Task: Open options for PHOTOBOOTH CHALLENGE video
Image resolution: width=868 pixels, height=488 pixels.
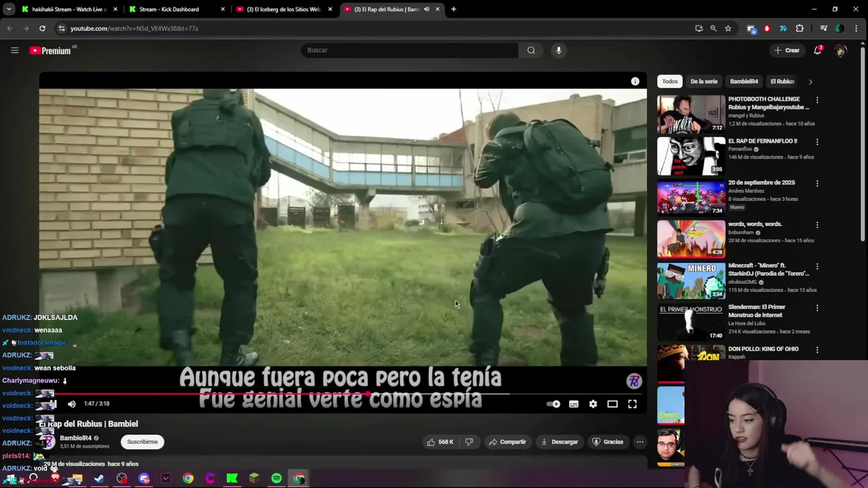Action: click(x=817, y=100)
